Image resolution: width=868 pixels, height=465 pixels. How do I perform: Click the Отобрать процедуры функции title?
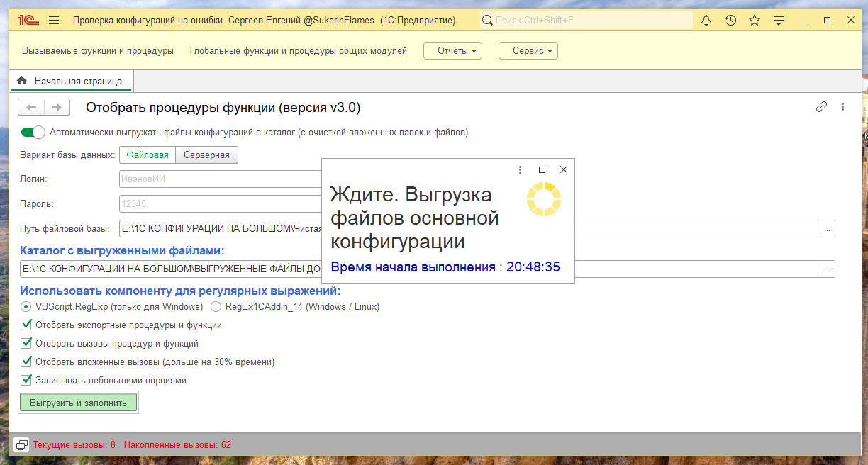[223, 108]
